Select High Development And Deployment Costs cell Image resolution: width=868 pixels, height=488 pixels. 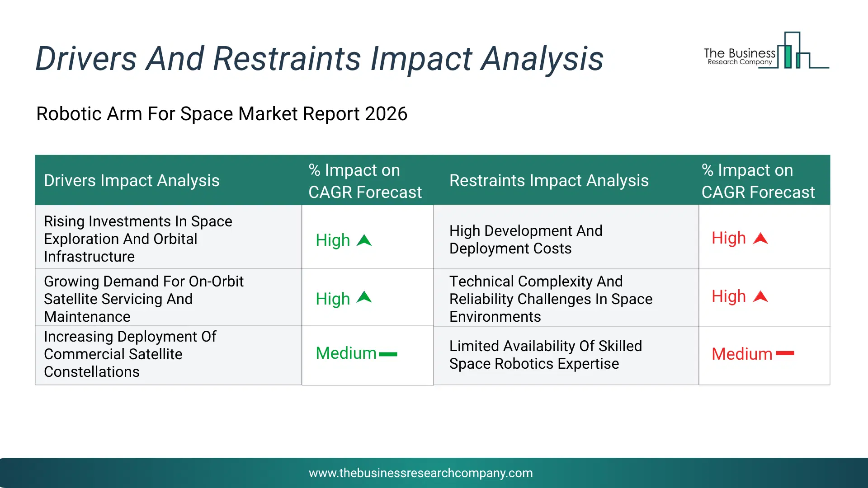click(x=566, y=237)
